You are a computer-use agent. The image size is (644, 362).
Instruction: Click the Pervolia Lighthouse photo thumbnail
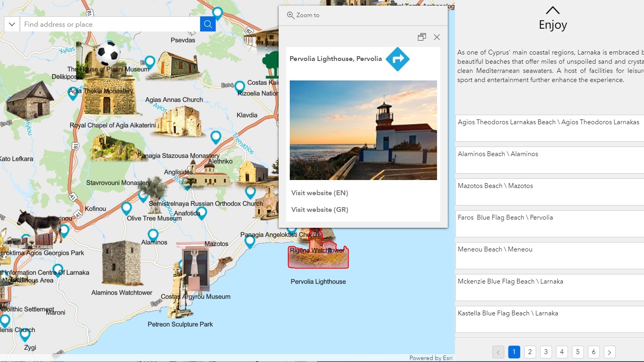(363, 131)
